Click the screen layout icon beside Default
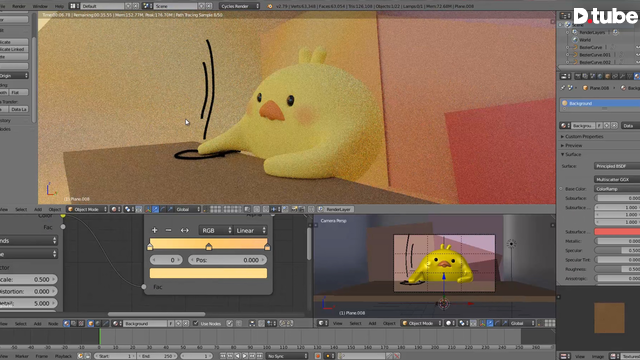 (x=74, y=6)
